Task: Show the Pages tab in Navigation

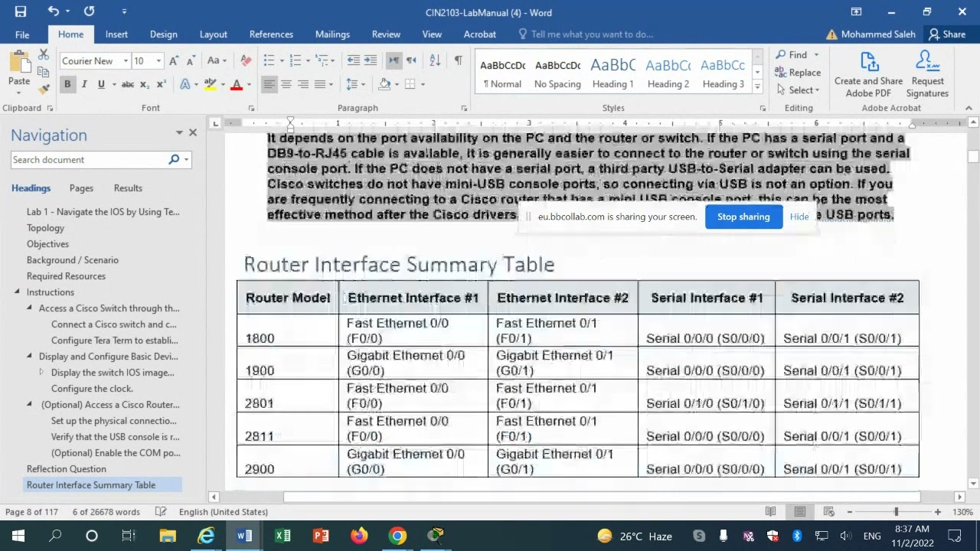Action: click(81, 187)
